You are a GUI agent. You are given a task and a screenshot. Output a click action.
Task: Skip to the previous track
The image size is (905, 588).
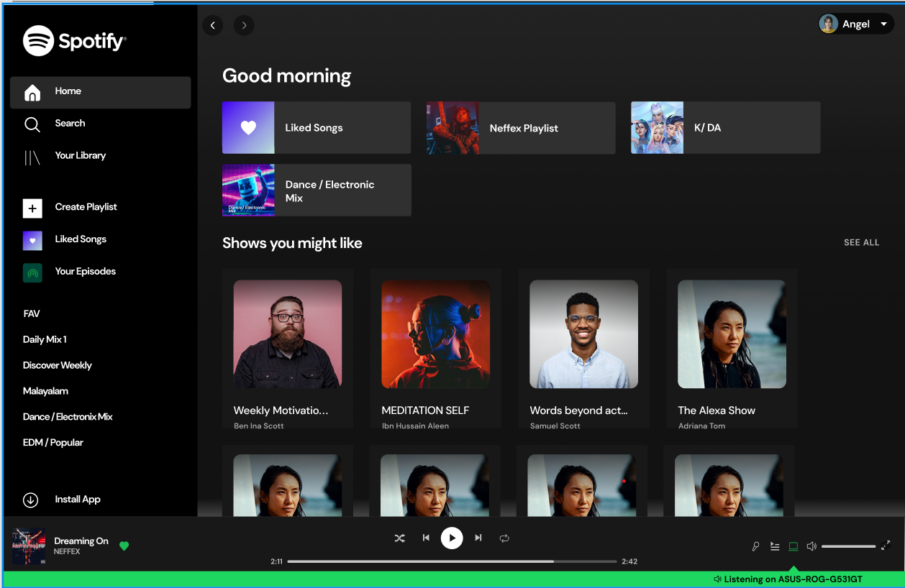(x=426, y=538)
